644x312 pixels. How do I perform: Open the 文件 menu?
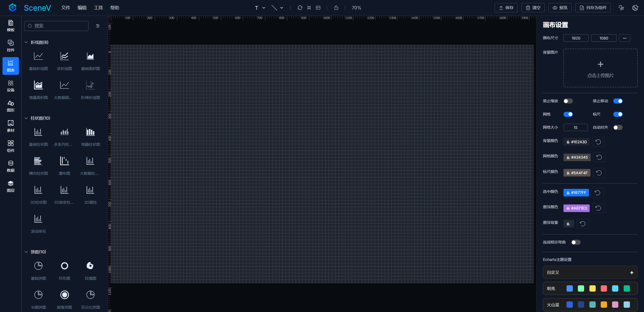click(65, 8)
